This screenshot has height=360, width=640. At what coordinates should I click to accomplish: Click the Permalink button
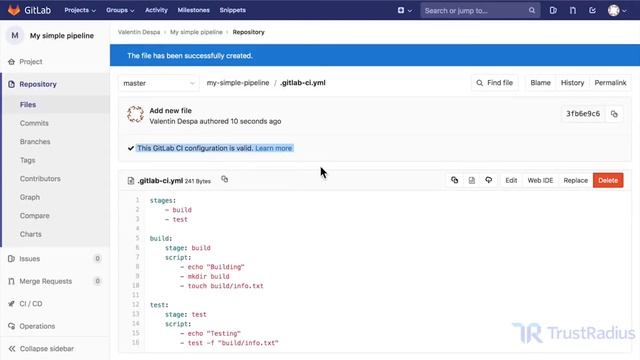point(610,83)
